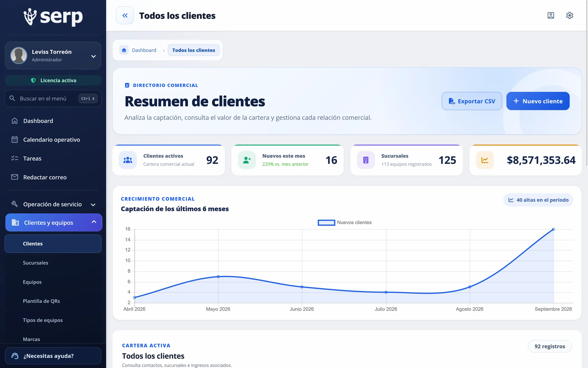Follow the Dashboard breadcrumb link
Viewport: 588px width, 368px height.
144,50
